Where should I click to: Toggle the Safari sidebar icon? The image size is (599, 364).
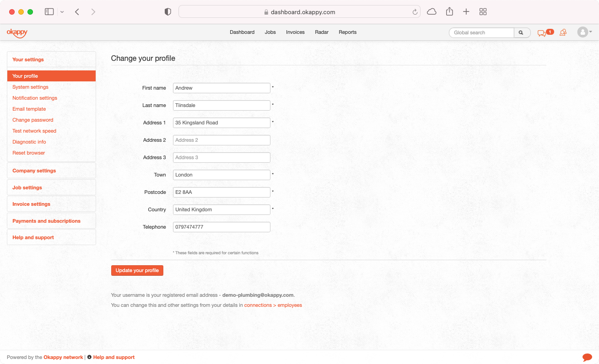coord(49,11)
